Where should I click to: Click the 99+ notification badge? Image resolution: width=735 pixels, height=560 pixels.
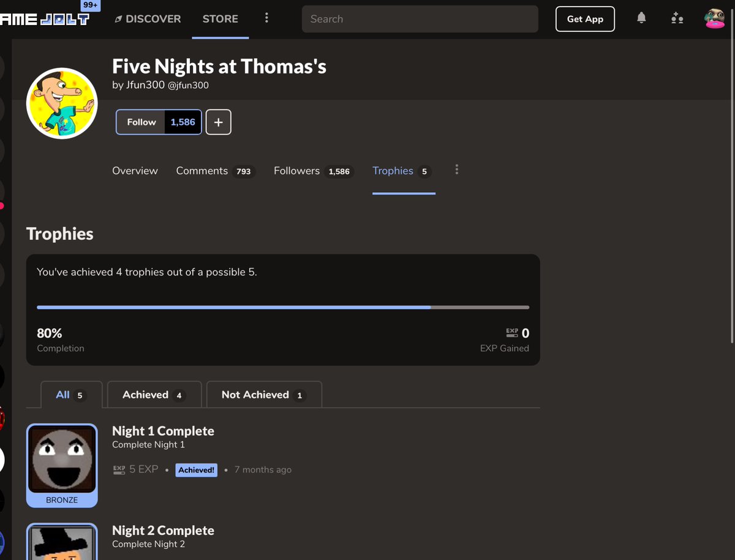tap(91, 5)
